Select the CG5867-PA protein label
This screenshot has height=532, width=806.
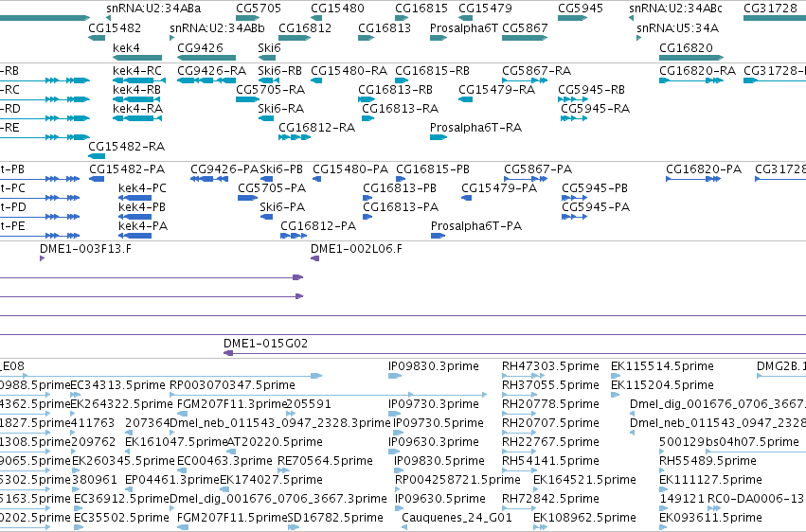click(x=538, y=168)
